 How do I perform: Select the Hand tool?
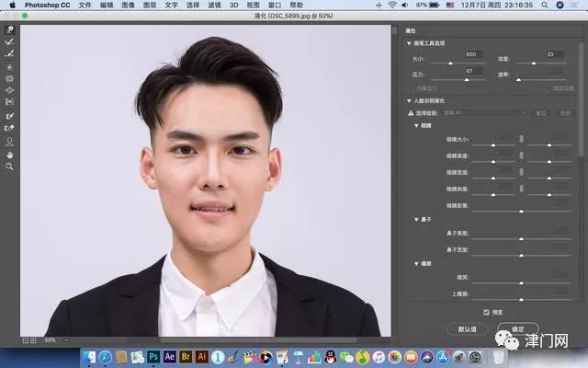(x=9, y=155)
